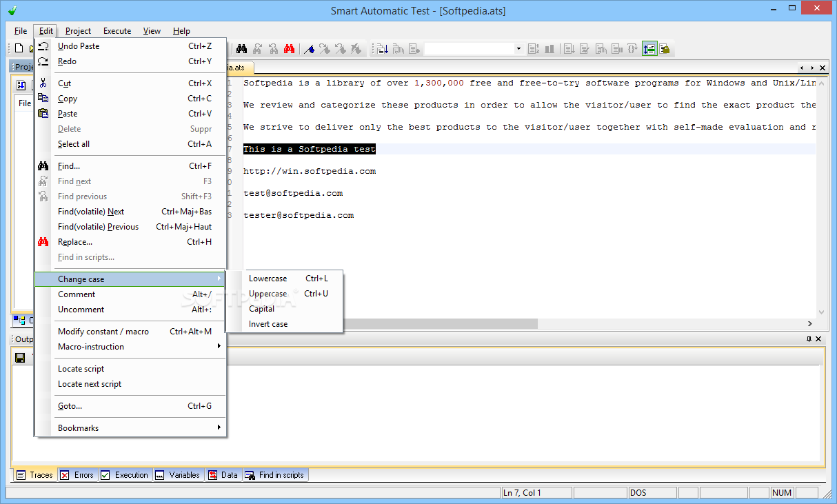Open the View menu
The image size is (837, 504).
point(152,31)
